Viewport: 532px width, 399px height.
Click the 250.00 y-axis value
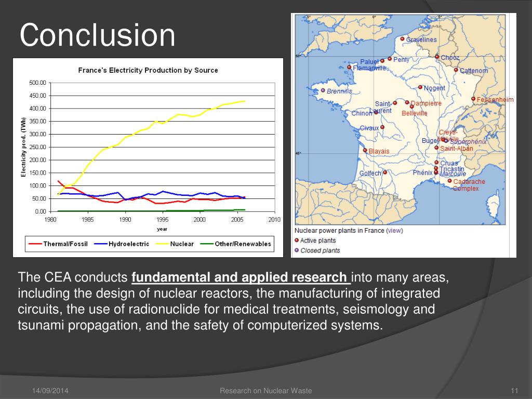click(37, 147)
